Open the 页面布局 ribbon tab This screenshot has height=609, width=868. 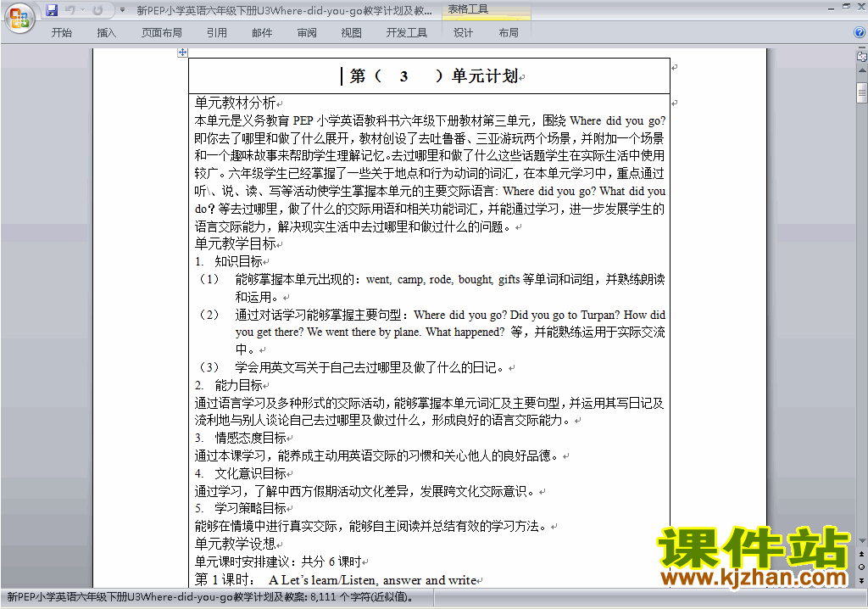coord(162,33)
